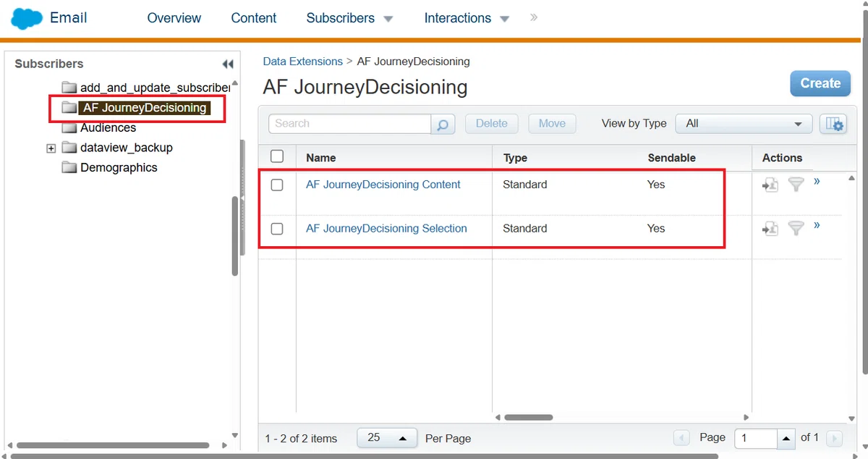Click filter funnel for AF JourneyDecisioning Content

coord(796,185)
